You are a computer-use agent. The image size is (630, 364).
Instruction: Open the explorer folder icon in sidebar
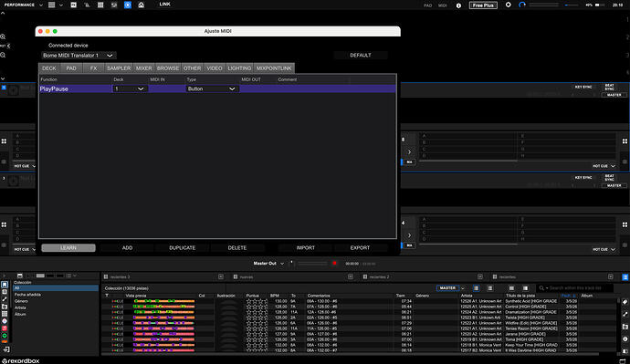pos(5,307)
